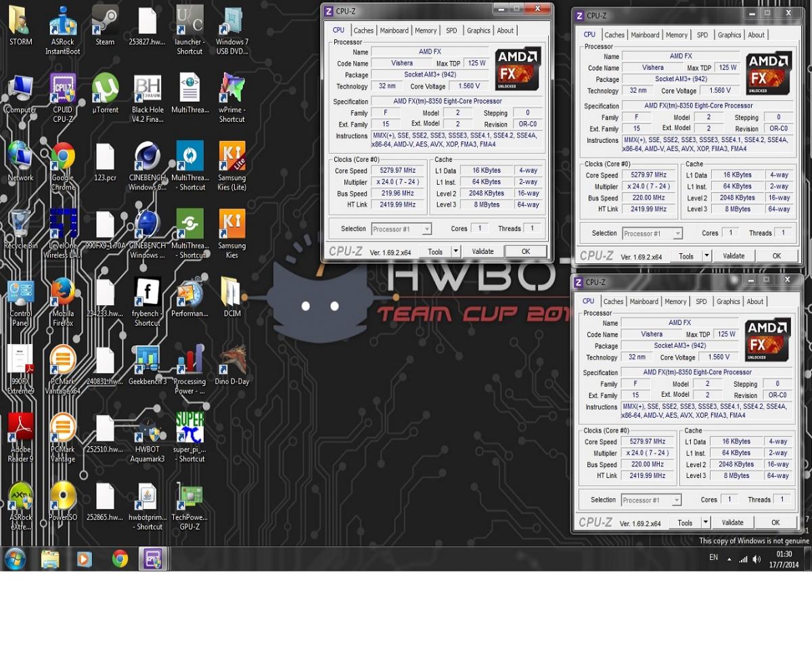Select the Samsung Kies (Lite) icon
Image resolution: width=812 pixels, height=650 pixels.
point(232,167)
